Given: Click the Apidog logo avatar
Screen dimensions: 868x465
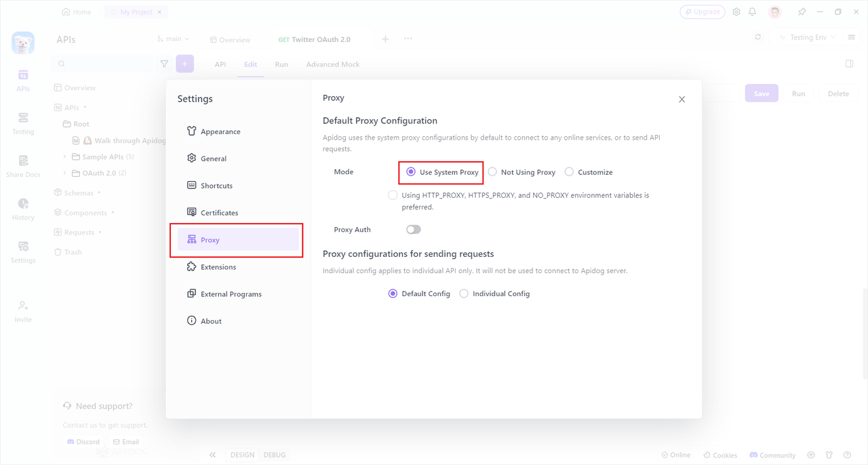Looking at the screenshot, I should pos(23,43).
